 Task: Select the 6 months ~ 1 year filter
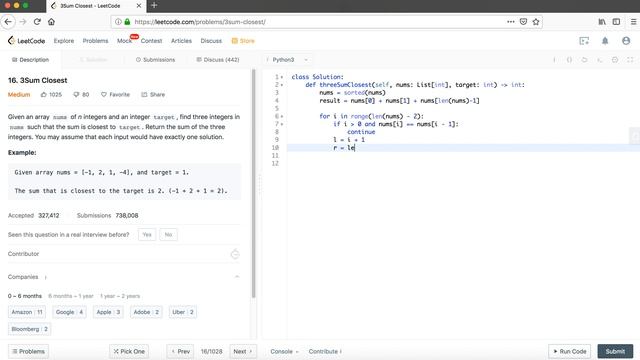(x=71, y=296)
